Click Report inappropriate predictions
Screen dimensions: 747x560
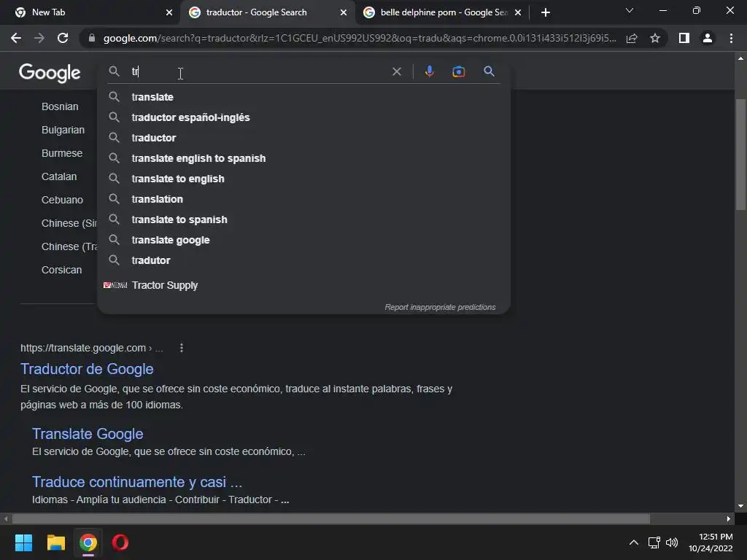pos(440,308)
